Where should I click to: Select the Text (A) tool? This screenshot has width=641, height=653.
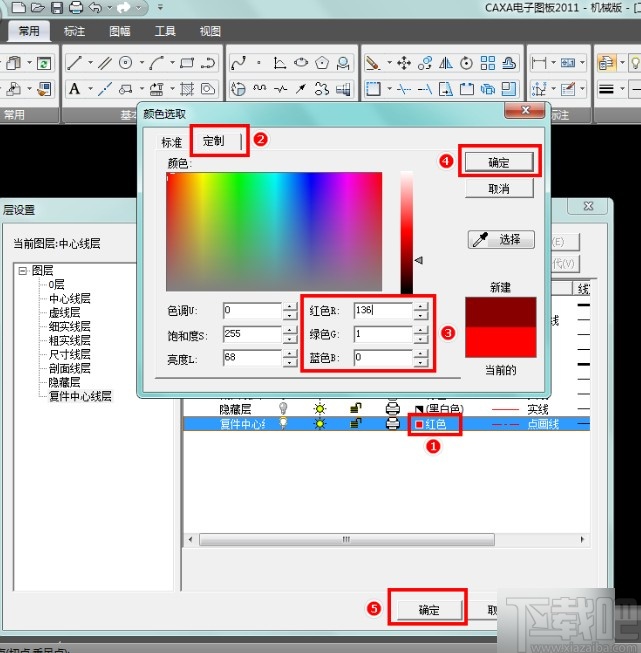(x=74, y=88)
